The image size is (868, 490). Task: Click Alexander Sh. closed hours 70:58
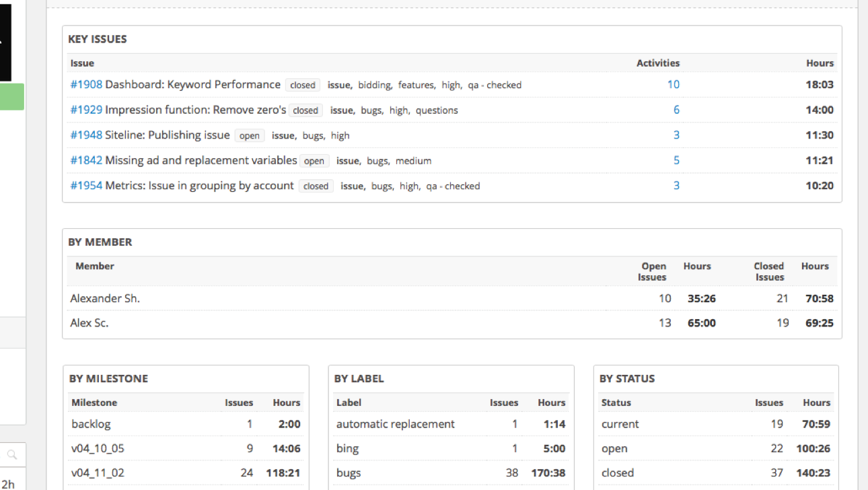(820, 298)
